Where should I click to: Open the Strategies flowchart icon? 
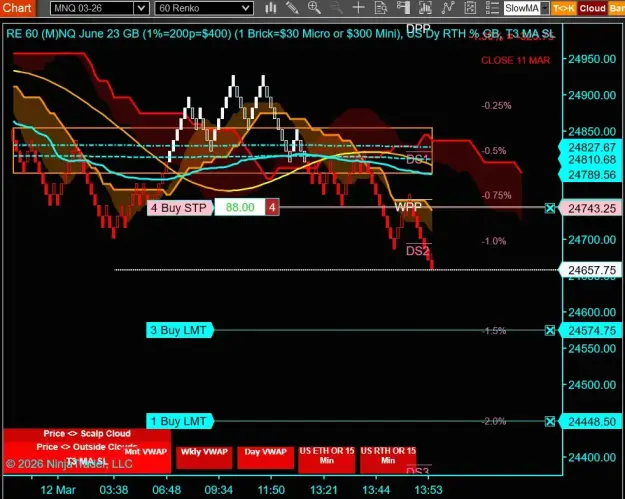pyautogui.click(x=470, y=8)
